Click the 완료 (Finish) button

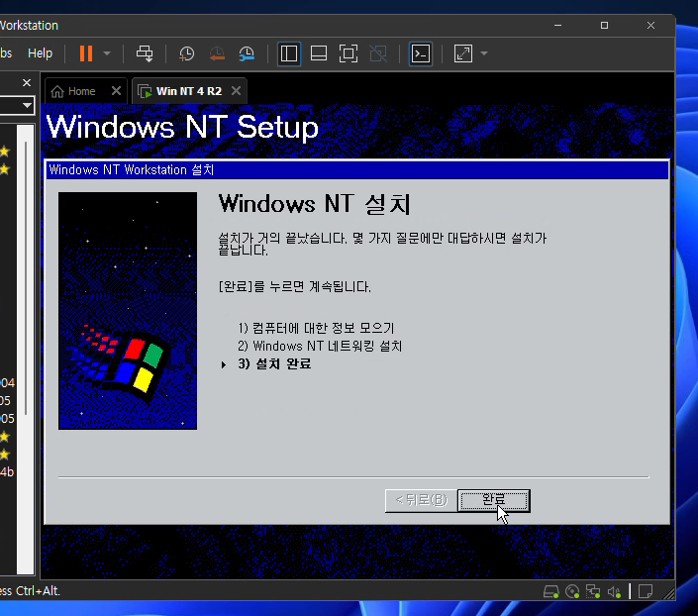click(494, 501)
